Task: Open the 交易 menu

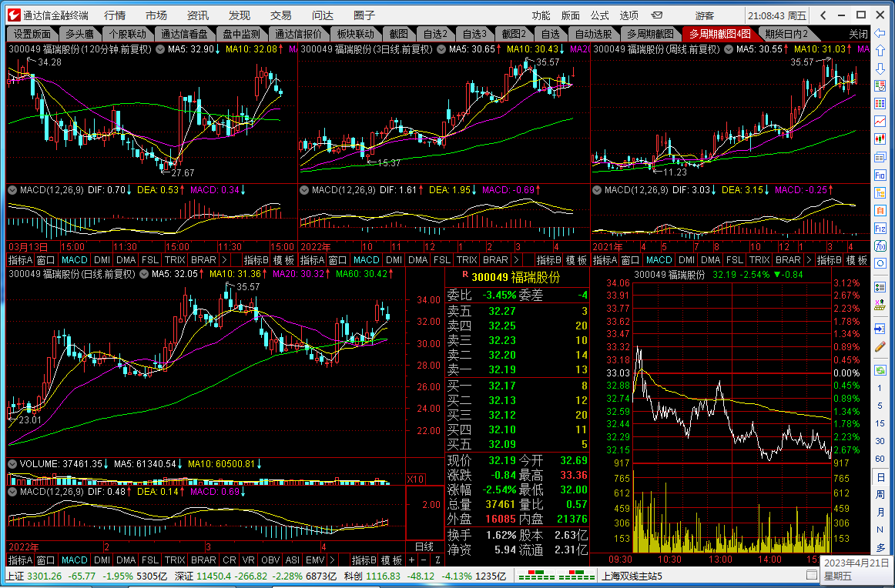Action: click(x=281, y=15)
